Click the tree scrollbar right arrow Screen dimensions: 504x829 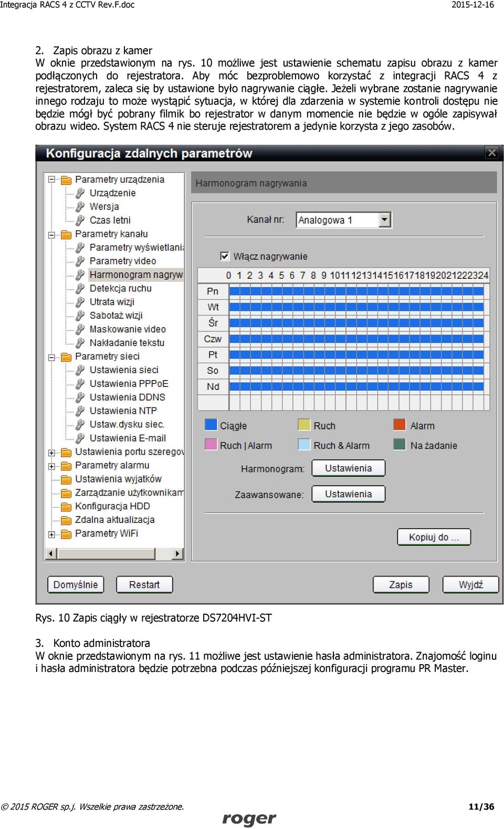click(178, 553)
